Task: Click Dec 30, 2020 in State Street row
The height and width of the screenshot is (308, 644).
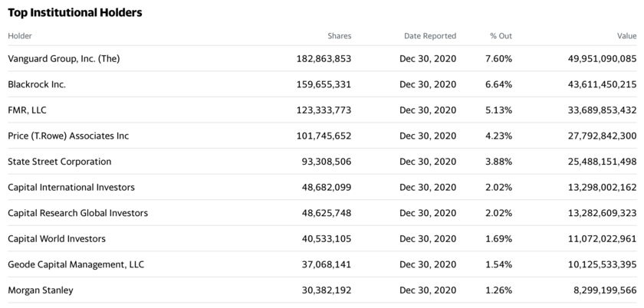Action: tap(428, 162)
